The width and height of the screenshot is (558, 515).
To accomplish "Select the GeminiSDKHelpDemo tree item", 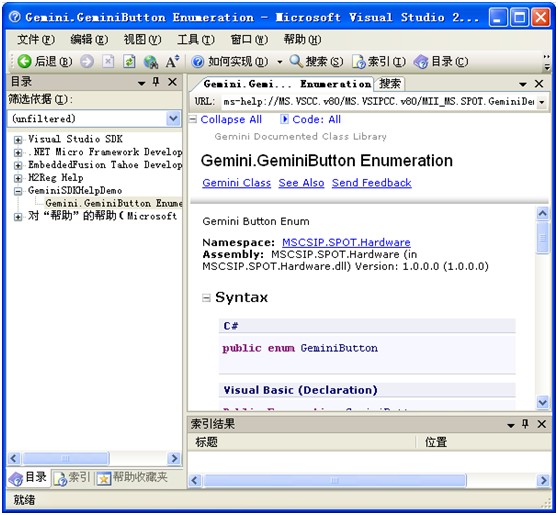I will tap(75, 190).
